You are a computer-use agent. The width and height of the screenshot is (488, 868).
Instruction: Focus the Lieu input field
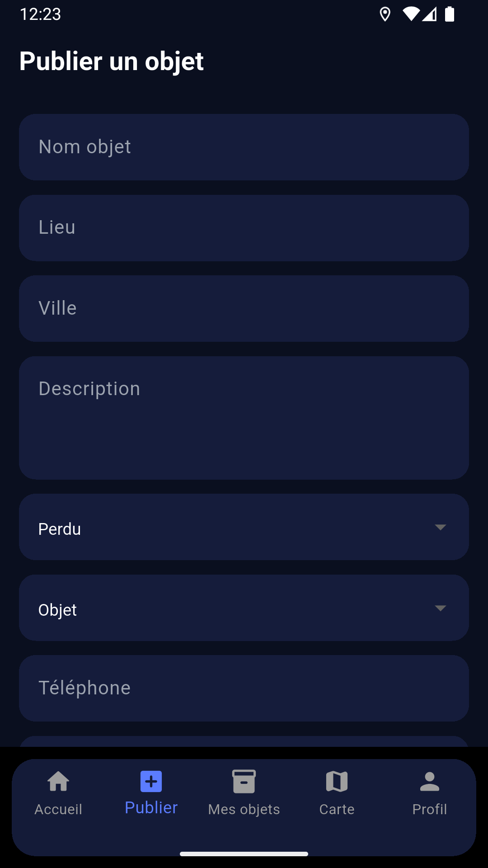244,228
